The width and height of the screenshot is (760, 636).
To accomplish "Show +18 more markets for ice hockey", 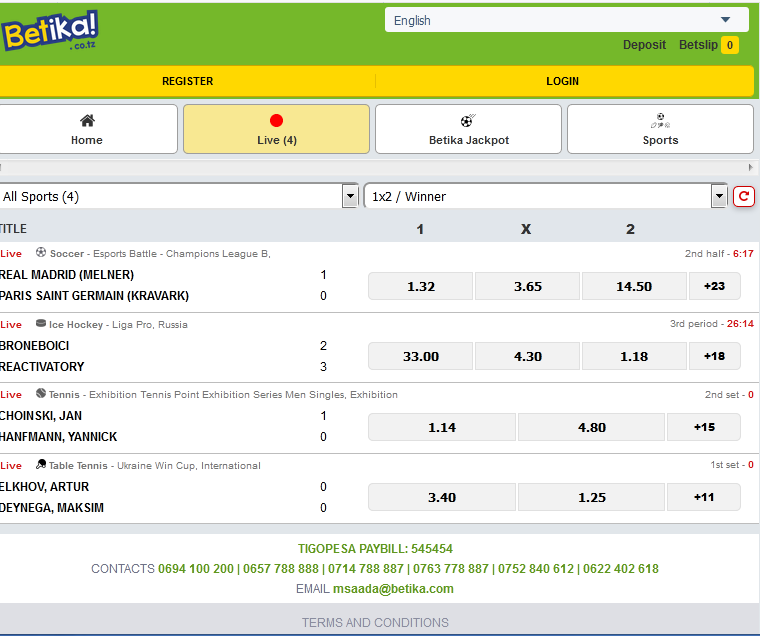I will point(714,356).
